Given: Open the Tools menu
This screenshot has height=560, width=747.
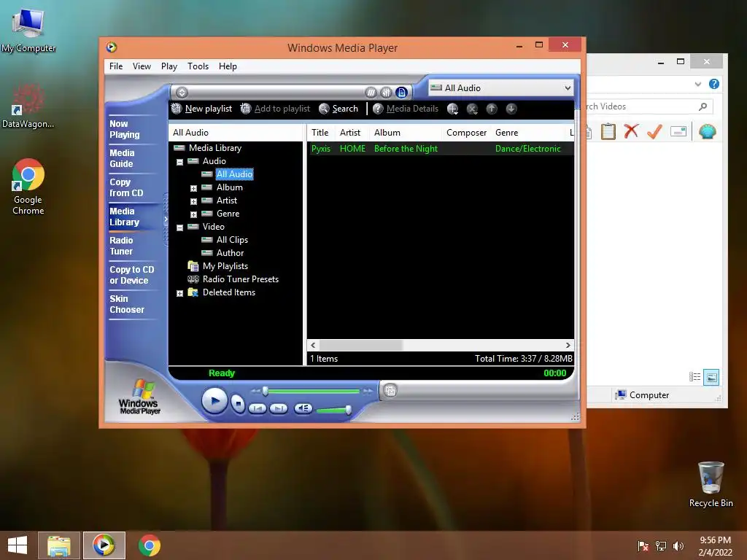Looking at the screenshot, I should (198, 66).
